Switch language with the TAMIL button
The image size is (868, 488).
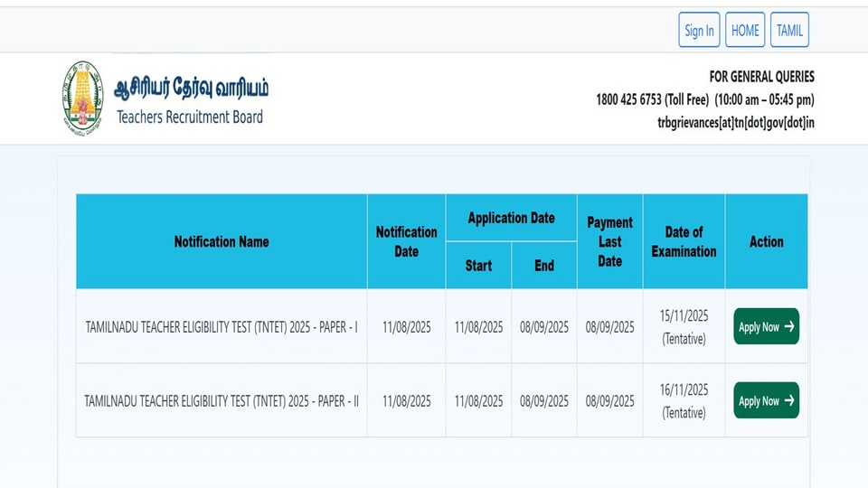click(x=789, y=30)
